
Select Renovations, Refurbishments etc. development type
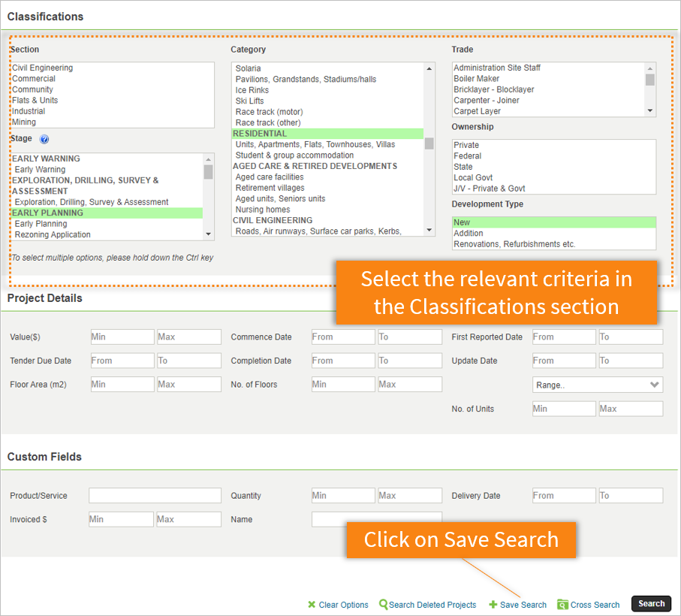tap(554, 244)
